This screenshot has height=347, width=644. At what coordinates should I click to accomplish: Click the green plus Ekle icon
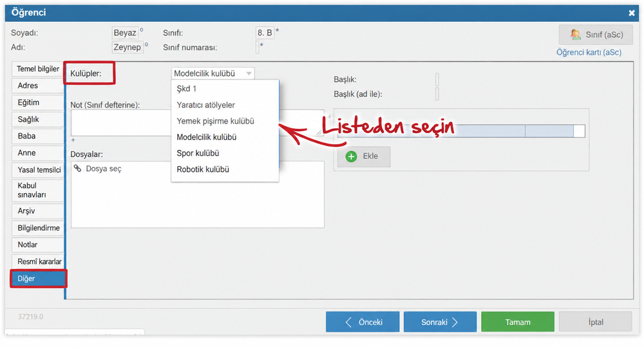[x=351, y=156]
